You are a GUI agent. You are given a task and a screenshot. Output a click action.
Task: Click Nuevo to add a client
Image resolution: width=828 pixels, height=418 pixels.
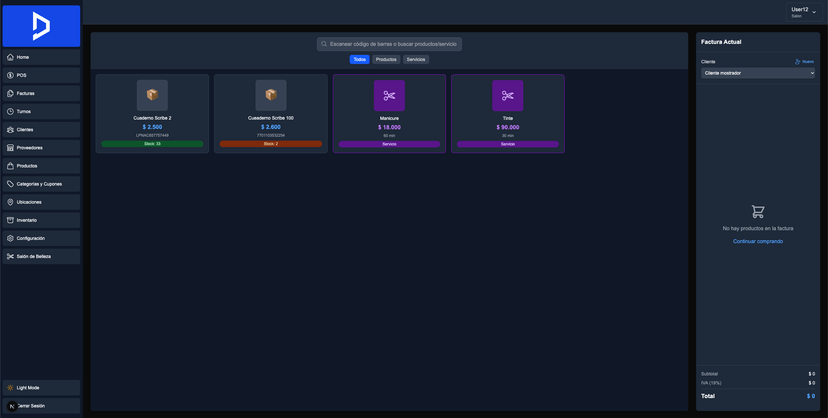tap(804, 62)
